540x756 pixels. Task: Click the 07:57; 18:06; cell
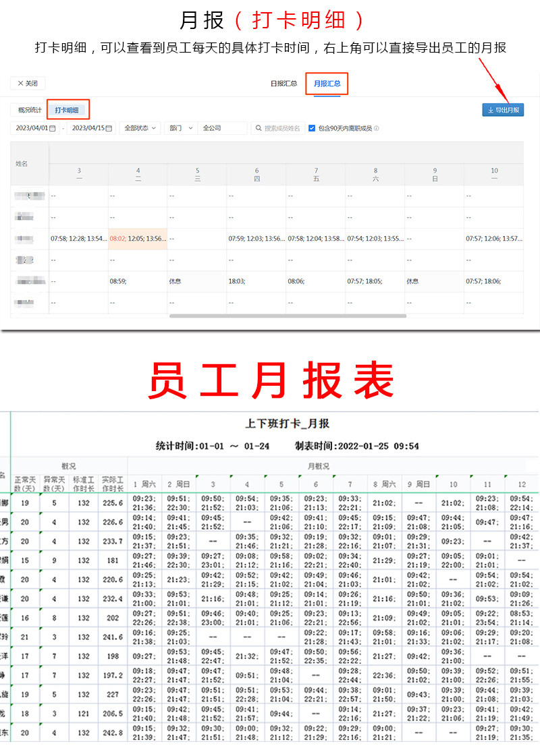coord(494,281)
